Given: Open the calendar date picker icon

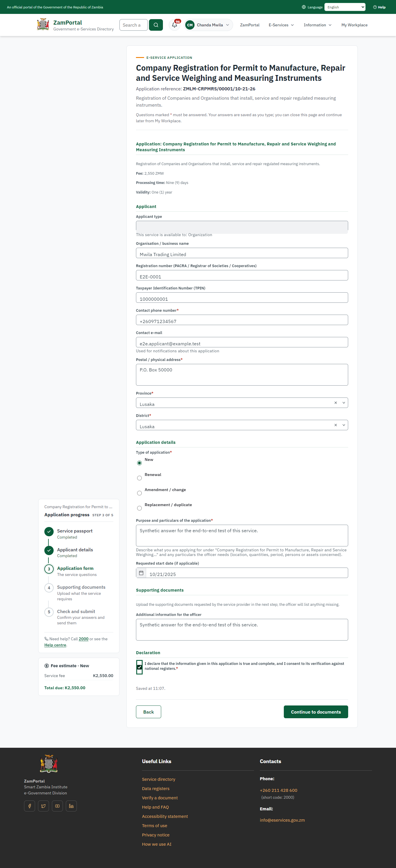Looking at the screenshot, I should (141, 573).
